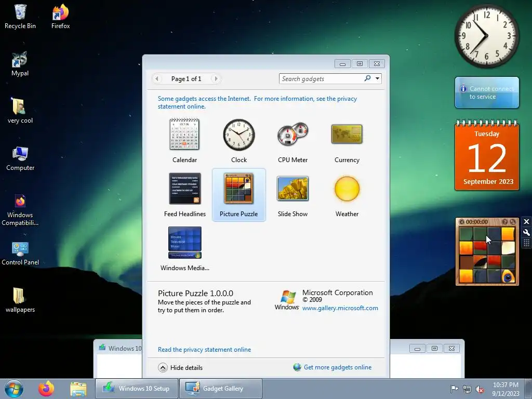Click Read the privacy statement online
Image resolution: width=532 pixels, height=399 pixels.
pyautogui.click(x=204, y=350)
